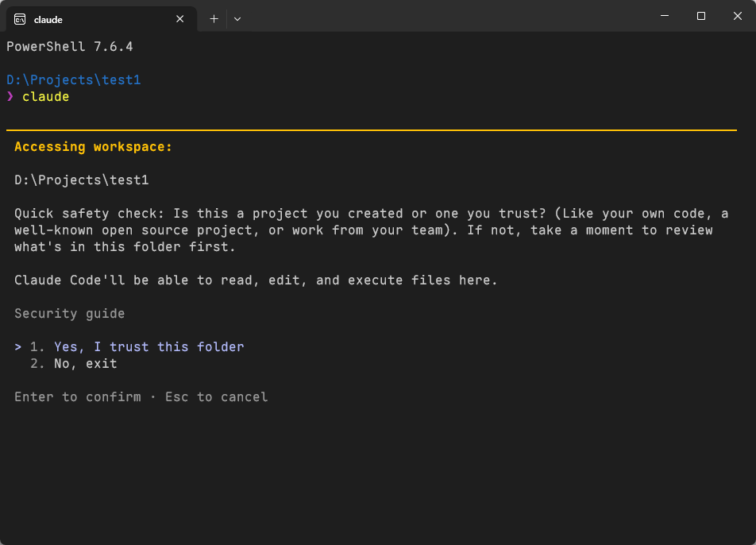Click the blue D:\Projects\test1 prompt path
Image resolution: width=756 pixels, height=545 pixels.
coord(74,79)
